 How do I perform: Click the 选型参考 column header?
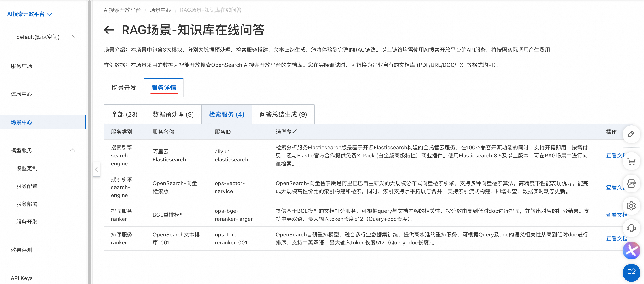(286, 132)
